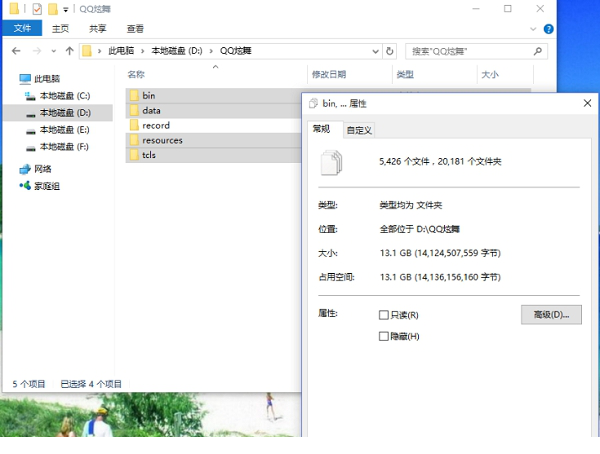The width and height of the screenshot is (600, 454).
Task: Go up one folder level with Up arrow
Action: 69,51
